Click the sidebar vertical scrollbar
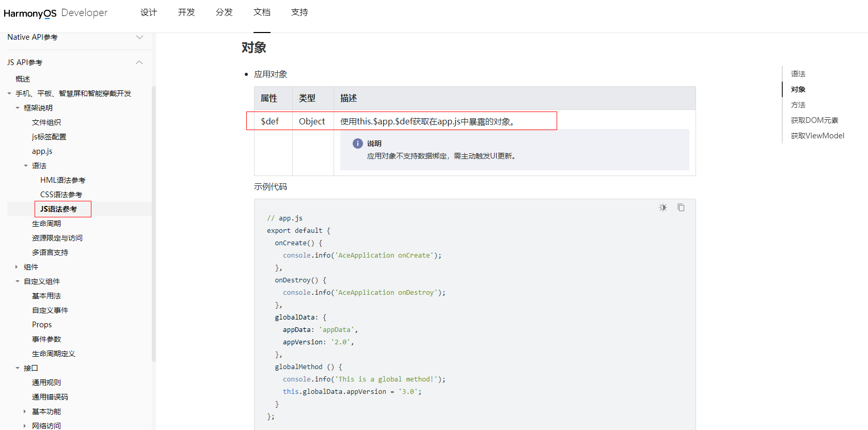Screen dimensions: 868x430 tap(153, 224)
